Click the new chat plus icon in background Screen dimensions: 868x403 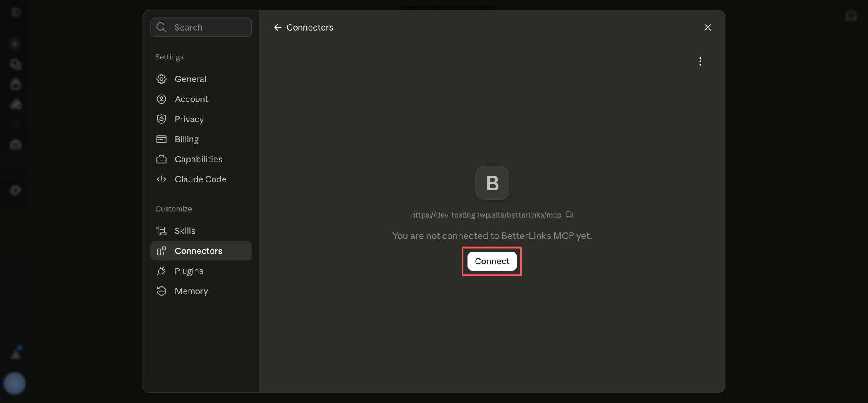(x=15, y=44)
